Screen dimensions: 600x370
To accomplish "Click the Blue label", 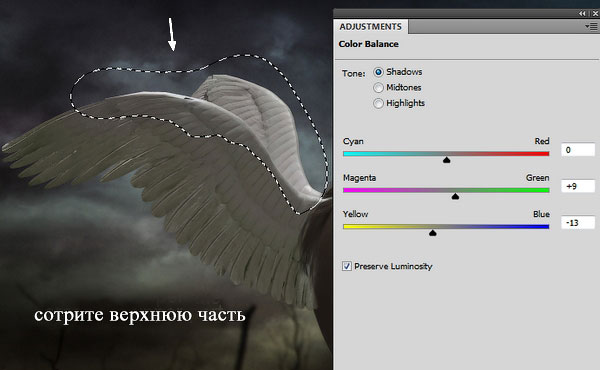I will [x=541, y=214].
